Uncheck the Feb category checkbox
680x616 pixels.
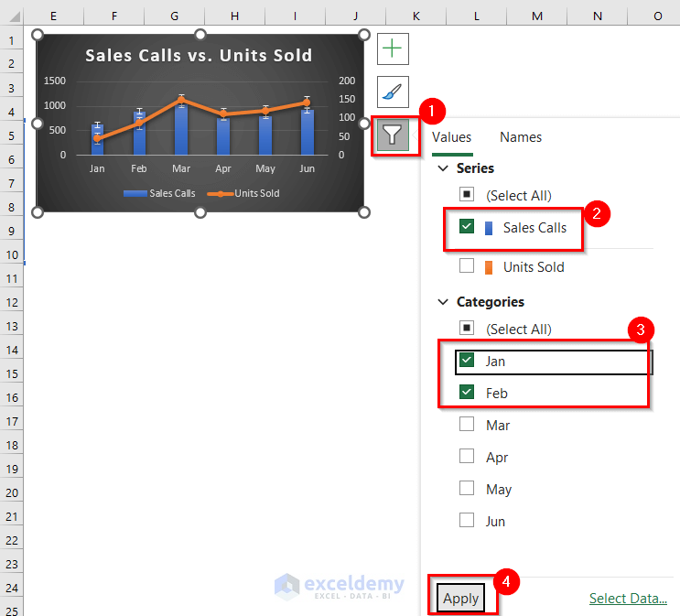click(x=467, y=392)
